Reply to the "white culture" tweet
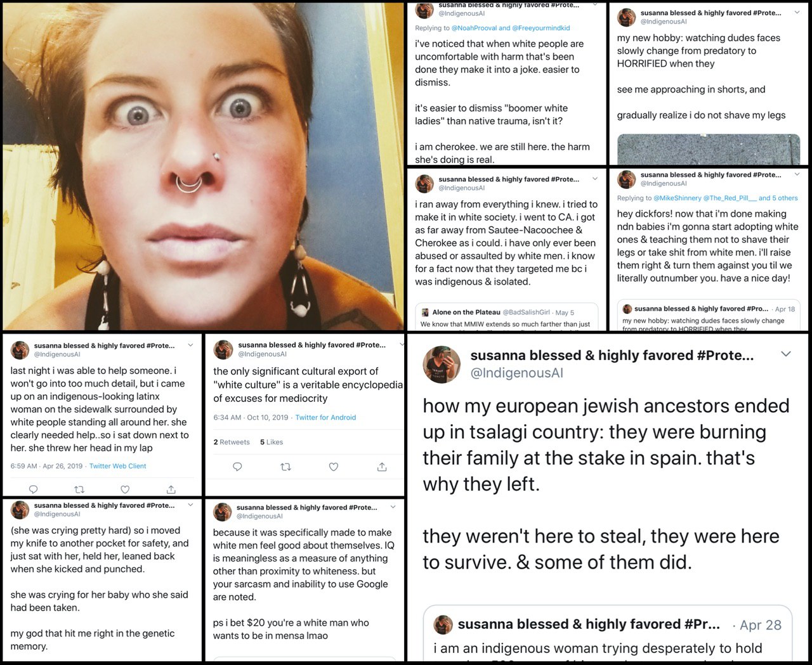Image resolution: width=812 pixels, height=665 pixels. 237,467
